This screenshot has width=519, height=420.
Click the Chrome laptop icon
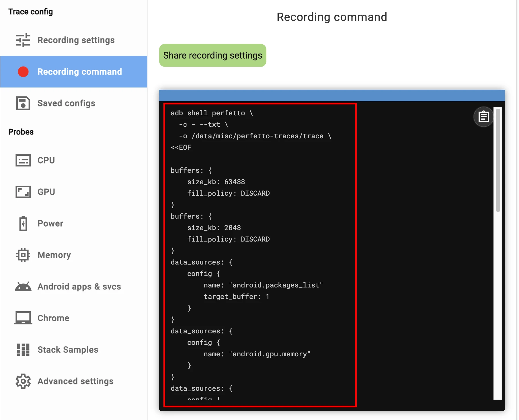click(x=23, y=318)
